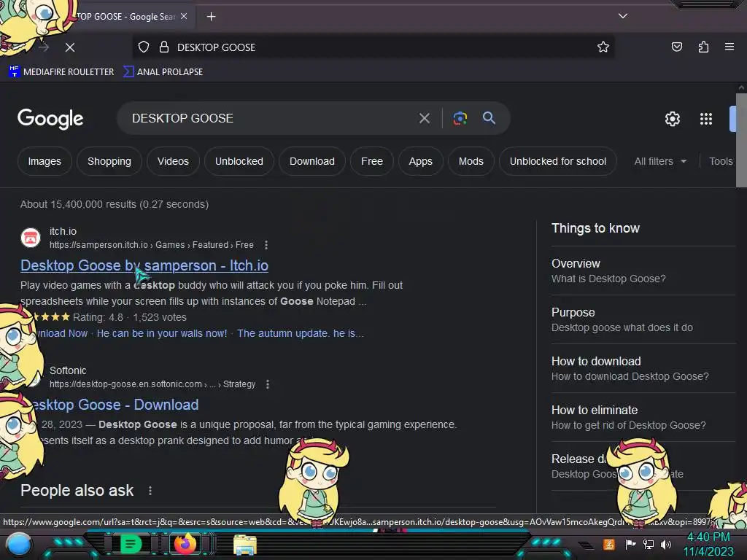Switch to the Videos results filter
The height and width of the screenshot is (560, 747).
click(x=173, y=161)
